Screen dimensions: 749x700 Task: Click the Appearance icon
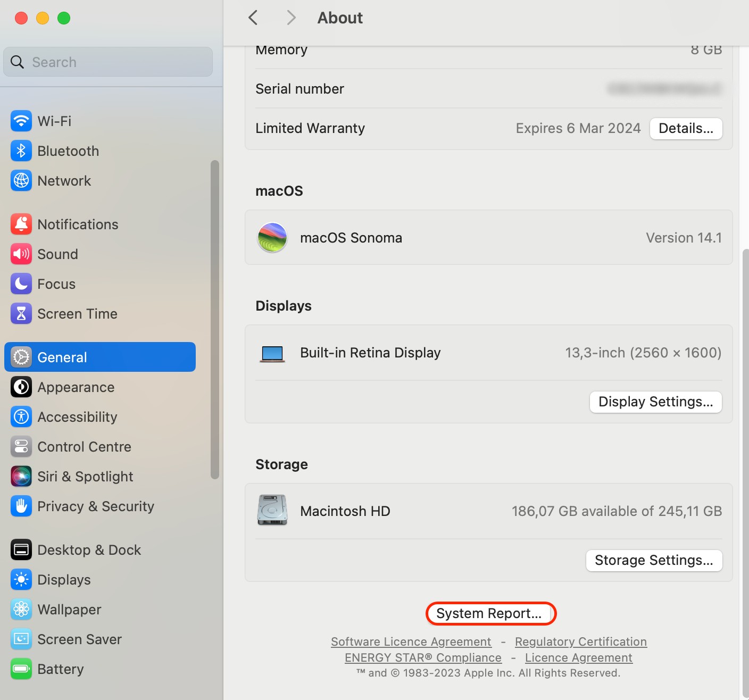[21, 387]
